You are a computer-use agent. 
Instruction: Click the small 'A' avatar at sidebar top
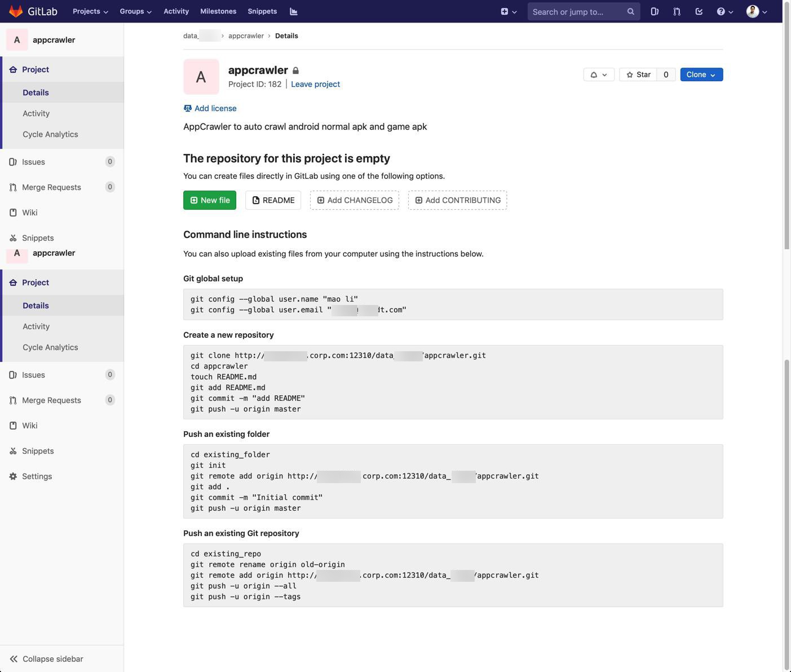click(17, 40)
